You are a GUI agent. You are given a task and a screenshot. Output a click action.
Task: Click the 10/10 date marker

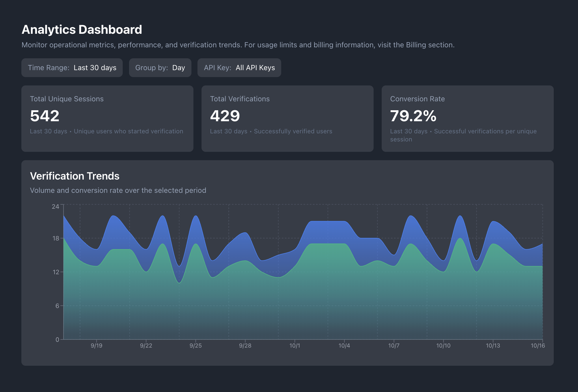pyautogui.click(x=443, y=346)
